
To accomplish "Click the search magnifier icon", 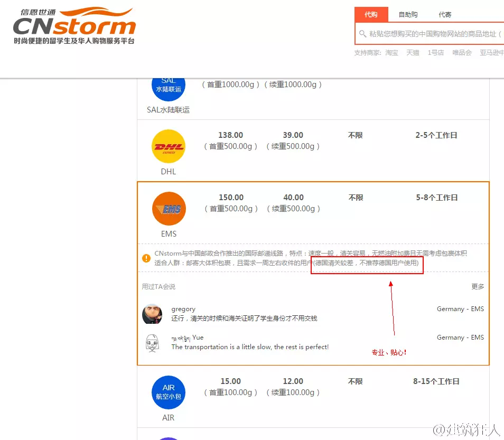I will pyautogui.click(x=362, y=34).
